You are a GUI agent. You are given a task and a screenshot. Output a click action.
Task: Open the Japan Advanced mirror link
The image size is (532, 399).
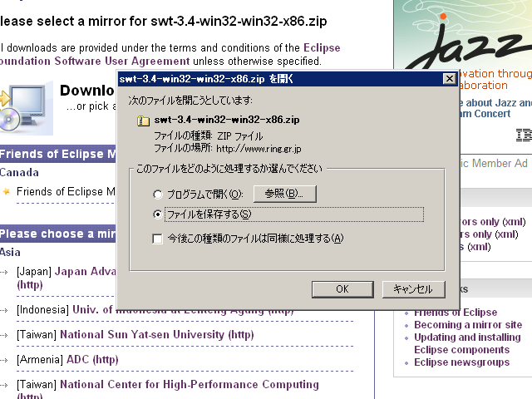coord(66,278)
